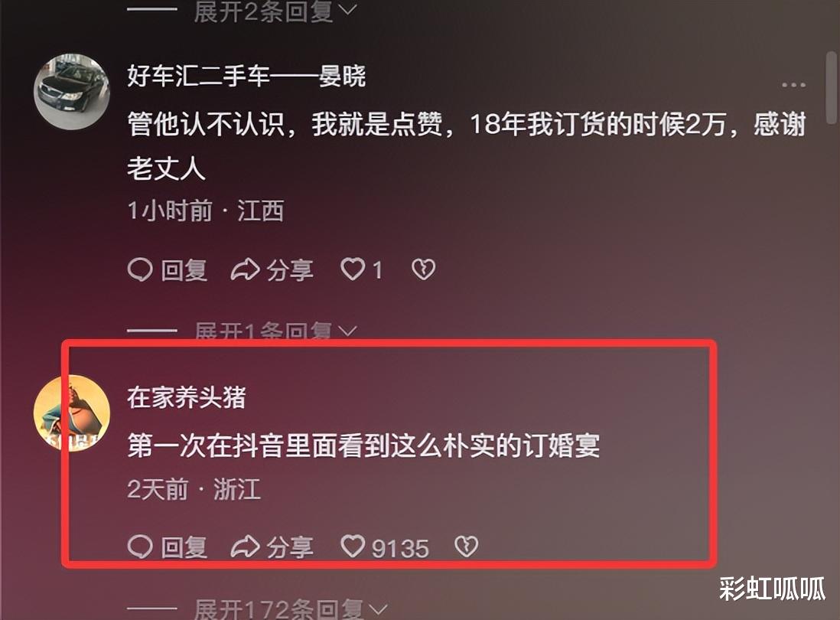
Task: Expand 展开2条回复 replies
Action: tap(275, 11)
